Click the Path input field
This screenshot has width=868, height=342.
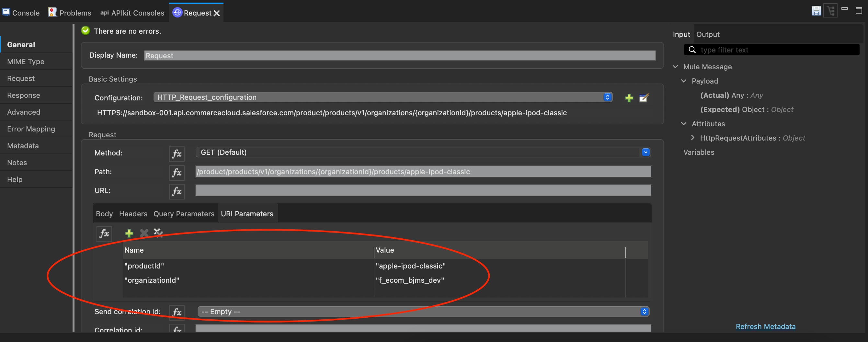423,172
